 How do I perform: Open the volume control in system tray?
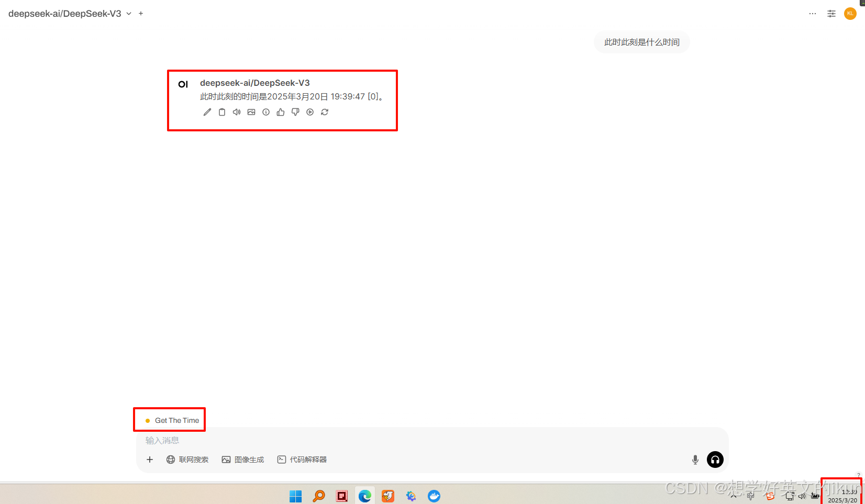(x=802, y=496)
